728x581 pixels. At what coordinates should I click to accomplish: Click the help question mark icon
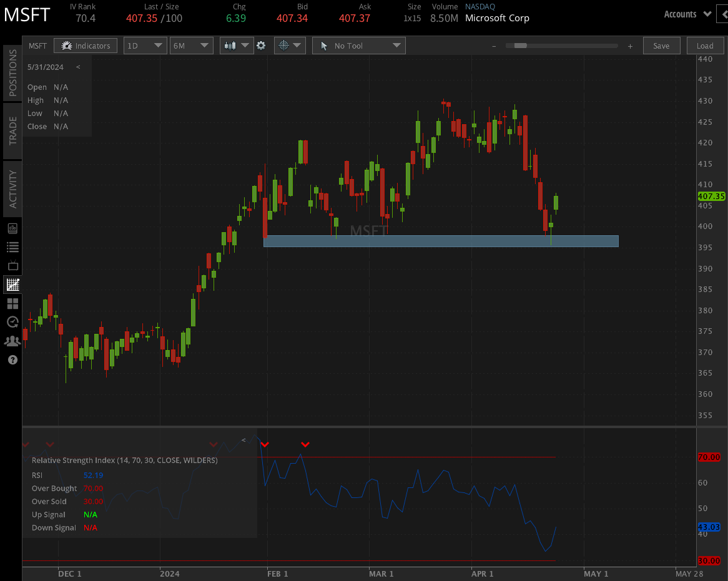pyautogui.click(x=12, y=360)
